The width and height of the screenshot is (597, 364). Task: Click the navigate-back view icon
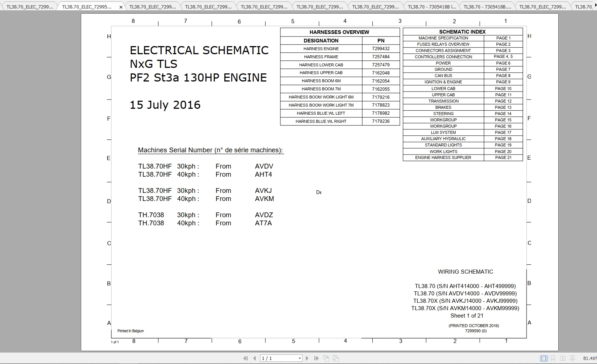(x=326, y=358)
